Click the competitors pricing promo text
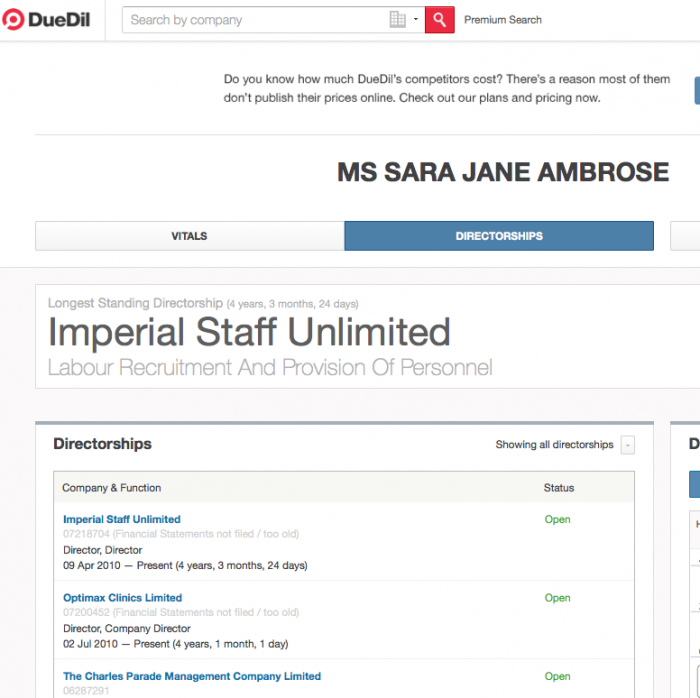Viewport: 700px width, 698px height. [x=446, y=88]
